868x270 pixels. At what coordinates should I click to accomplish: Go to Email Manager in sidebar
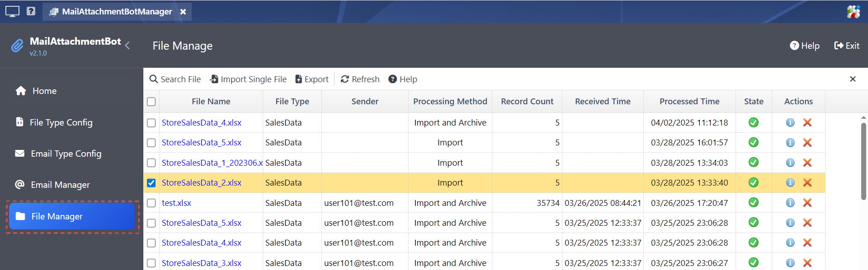(x=60, y=185)
